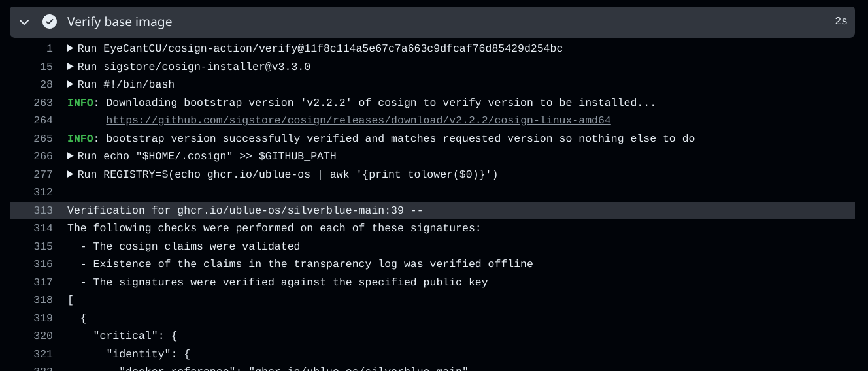Click the Verify base image step title
This screenshot has height=371, width=868.
tap(120, 22)
